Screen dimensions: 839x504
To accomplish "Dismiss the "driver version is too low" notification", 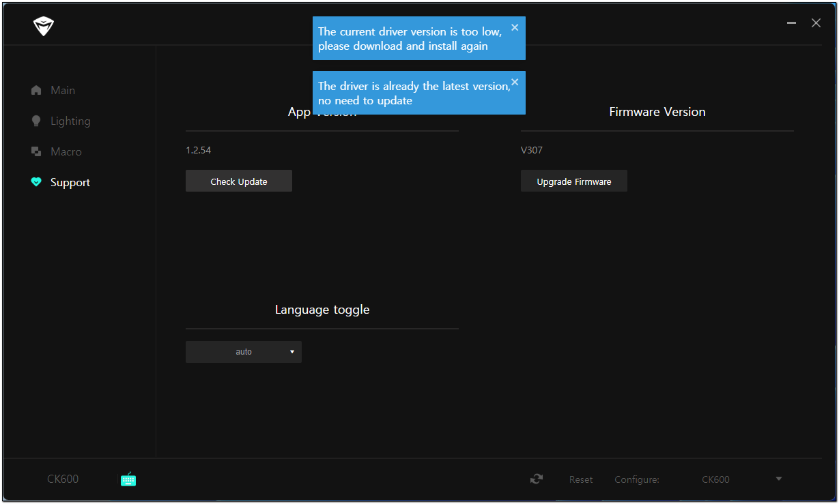I will click(515, 28).
